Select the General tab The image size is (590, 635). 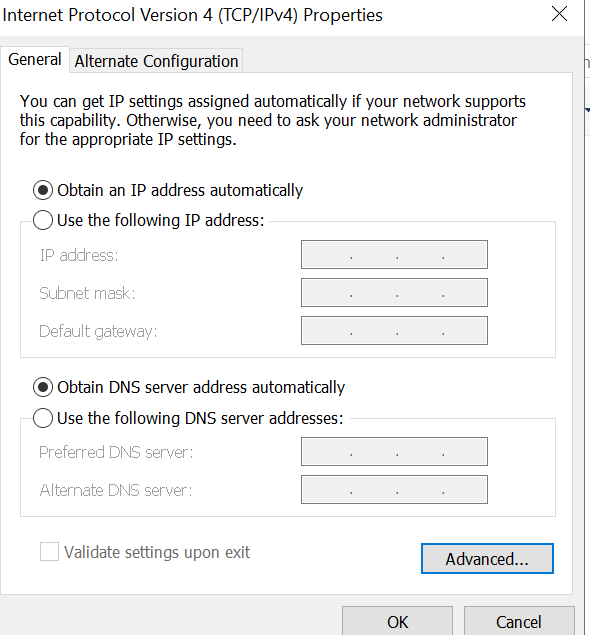click(35, 60)
